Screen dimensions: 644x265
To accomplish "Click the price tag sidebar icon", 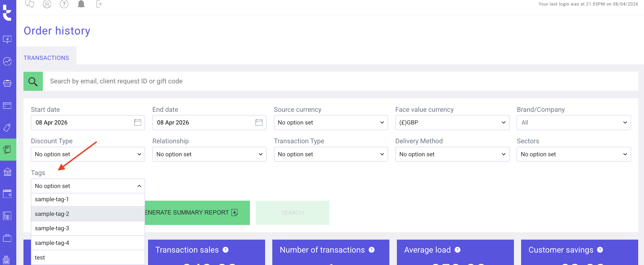I will pyautogui.click(x=7, y=128).
